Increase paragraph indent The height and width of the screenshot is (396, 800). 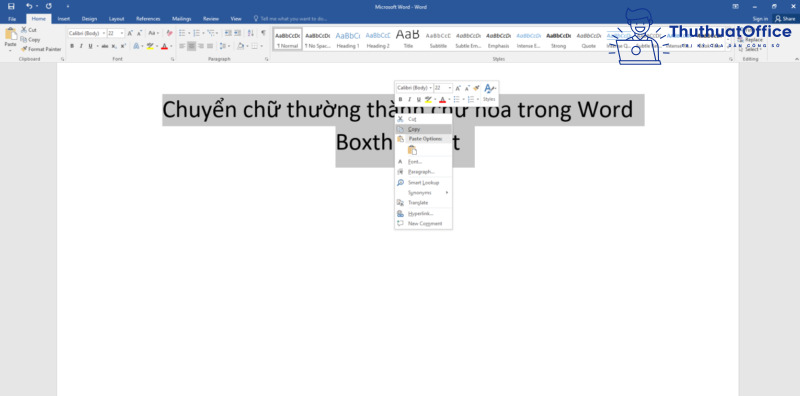point(237,33)
